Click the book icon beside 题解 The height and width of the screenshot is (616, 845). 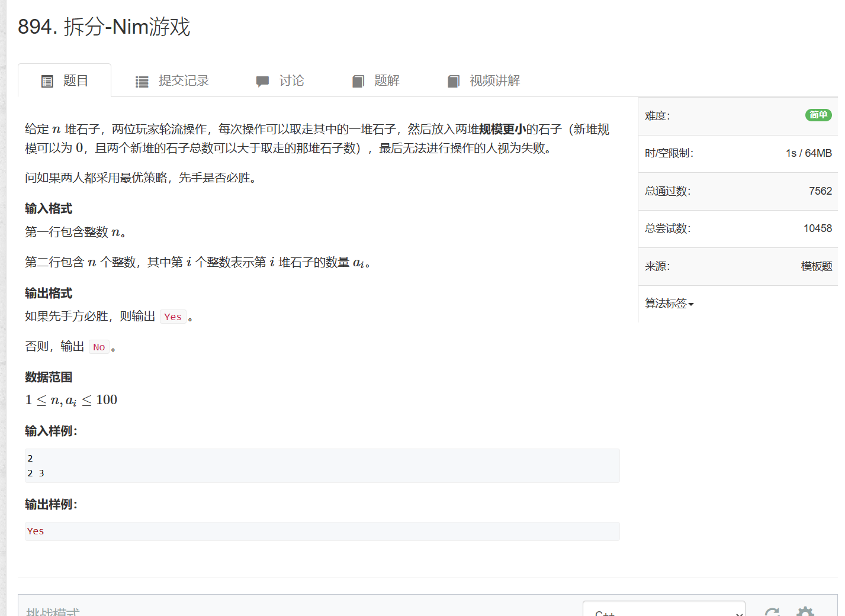[x=358, y=82]
